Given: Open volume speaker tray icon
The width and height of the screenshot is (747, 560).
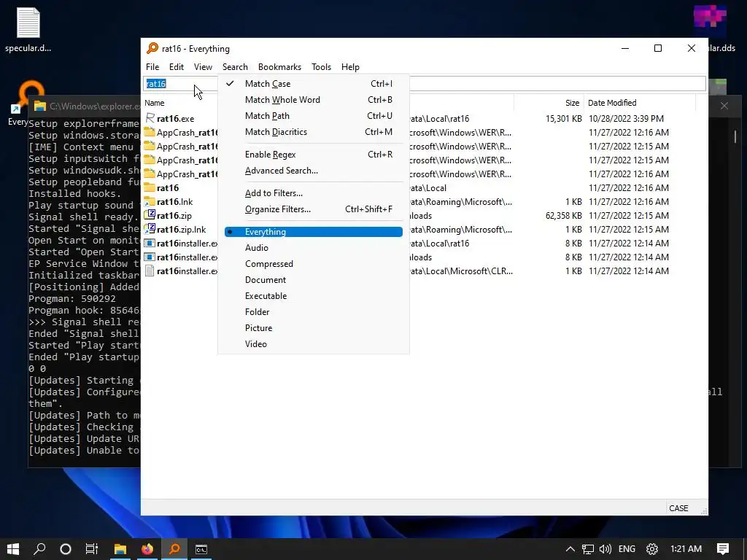Looking at the screenshot, I should pyautogui.click(x=605, y=549).
